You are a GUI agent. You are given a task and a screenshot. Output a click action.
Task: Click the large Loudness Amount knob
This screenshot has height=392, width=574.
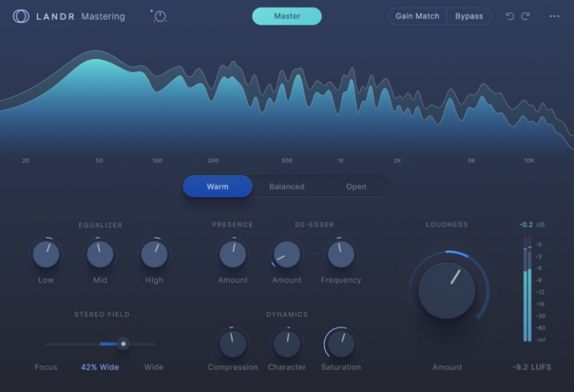point(447,290)
